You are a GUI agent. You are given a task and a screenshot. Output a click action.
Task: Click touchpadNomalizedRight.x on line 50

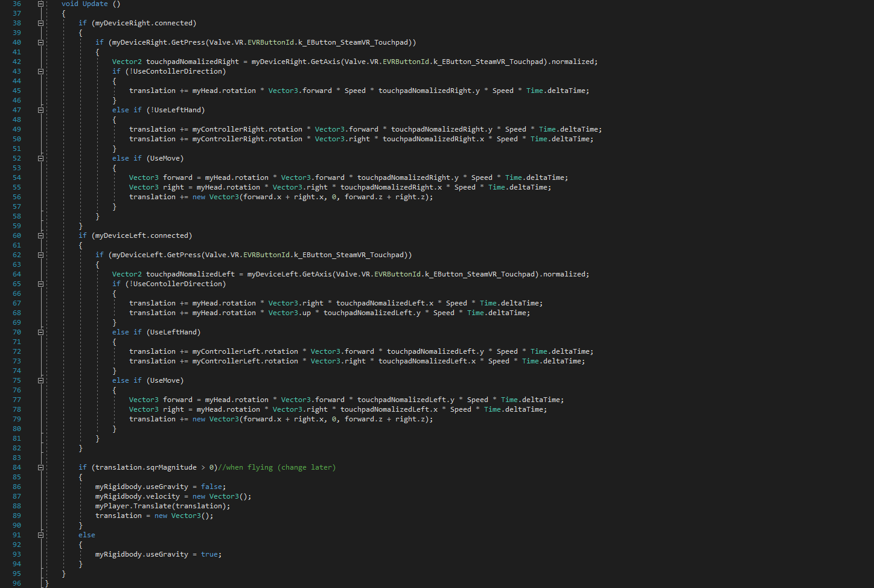coord(433,139)
